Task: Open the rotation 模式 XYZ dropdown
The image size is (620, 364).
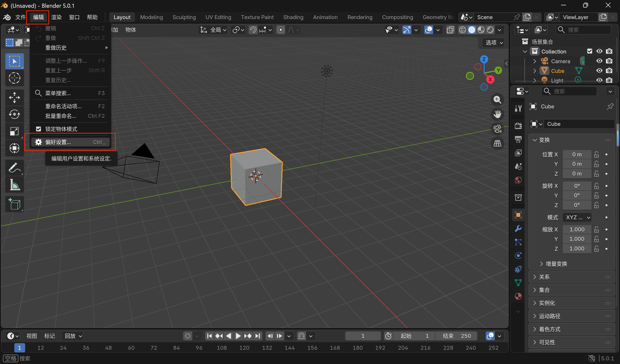Action: tap(577, 217)
